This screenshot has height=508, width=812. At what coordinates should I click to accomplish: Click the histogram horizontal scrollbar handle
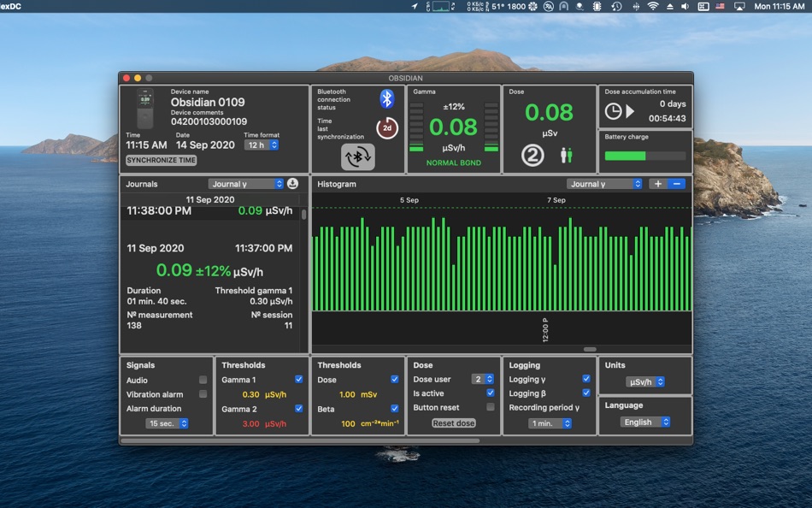click(590, 349)
